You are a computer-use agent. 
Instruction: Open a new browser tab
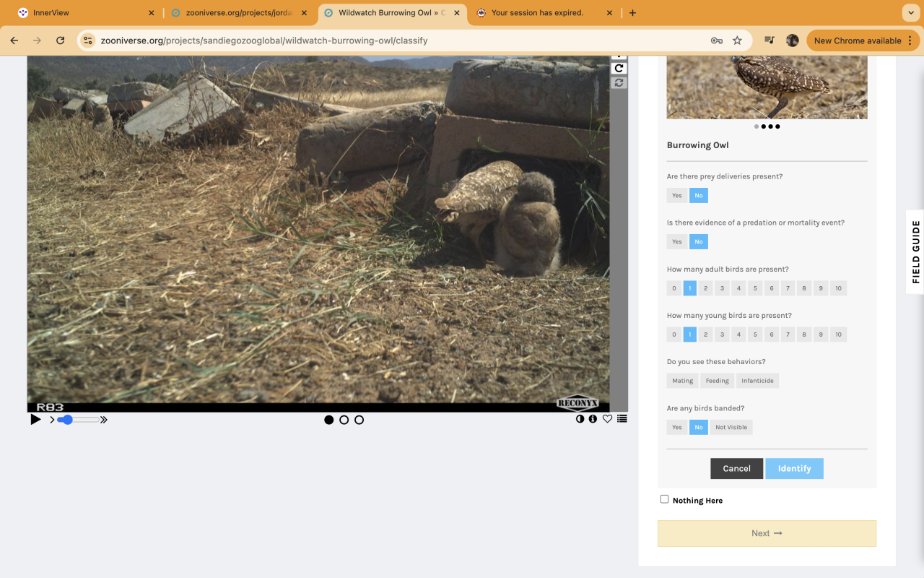(x=632, y=12)
